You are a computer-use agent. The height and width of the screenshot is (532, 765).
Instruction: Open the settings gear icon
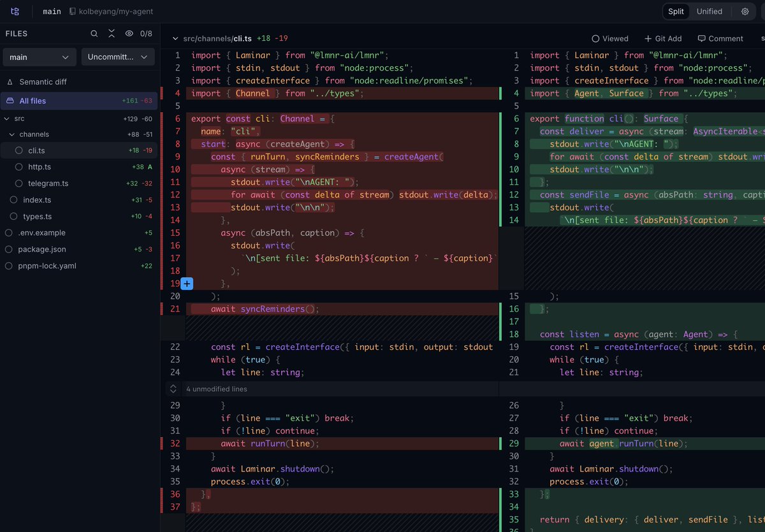[745, 11]
